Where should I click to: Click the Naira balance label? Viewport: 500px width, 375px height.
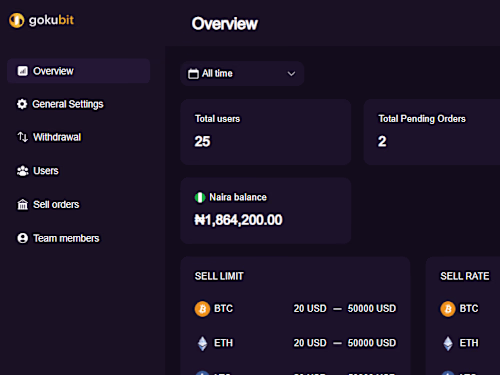[238, 197]
